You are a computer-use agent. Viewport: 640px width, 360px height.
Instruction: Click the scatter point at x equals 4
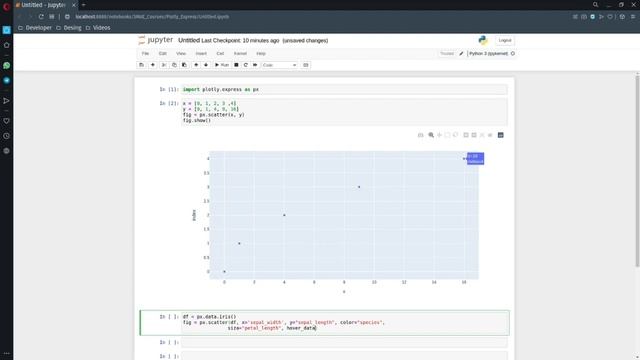[284, 215]
